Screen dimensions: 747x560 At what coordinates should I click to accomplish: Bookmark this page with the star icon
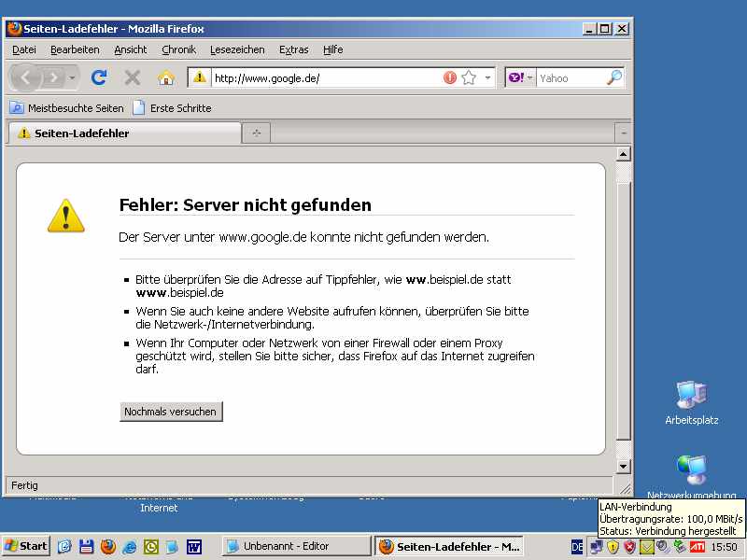469,77
